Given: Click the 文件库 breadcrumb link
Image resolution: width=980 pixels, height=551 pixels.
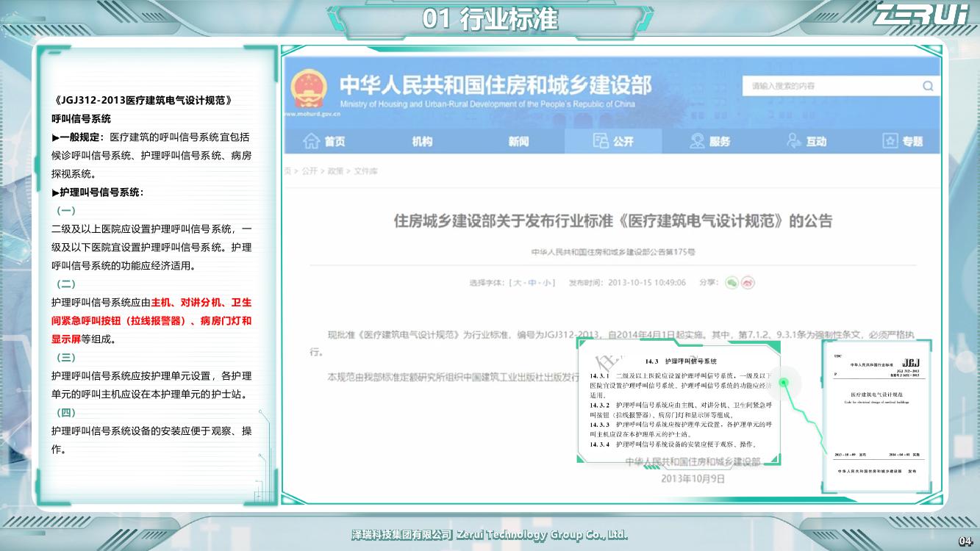Looking at the screenshot, I should (x=366, y=171).
